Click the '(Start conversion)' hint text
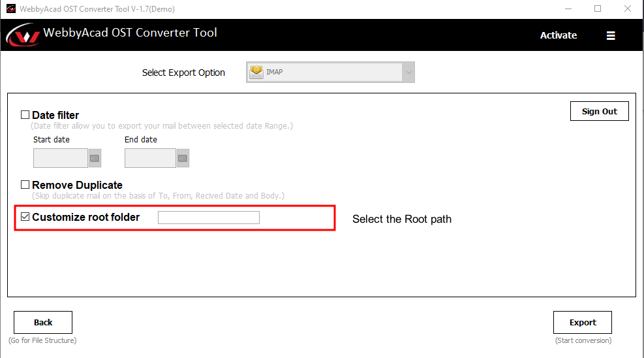This screenshot has height=358, width=644. 583,340
